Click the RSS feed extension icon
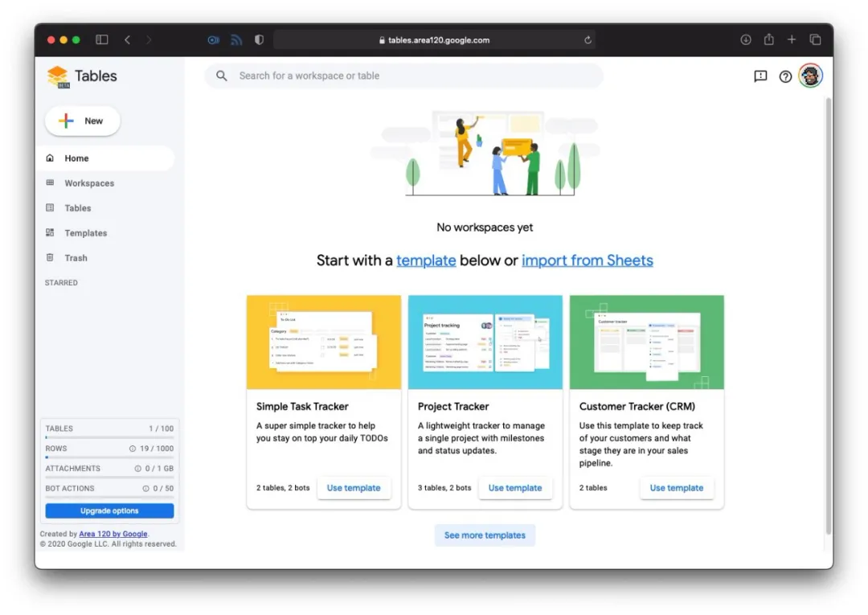The image size is (868, 615). pyautogui.click(x=236, y=40)
